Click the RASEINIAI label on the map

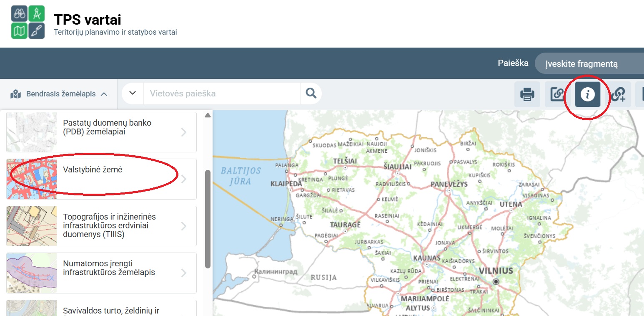(387, 216)
